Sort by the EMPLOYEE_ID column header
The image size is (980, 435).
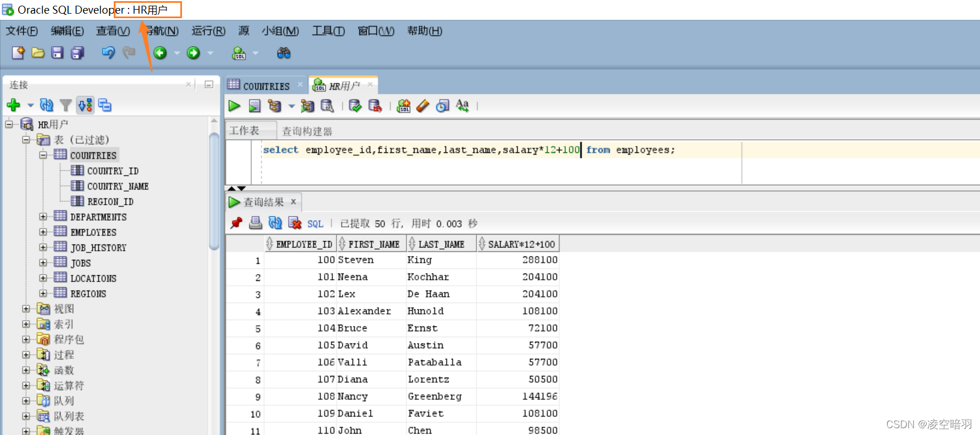pos(300,244)
